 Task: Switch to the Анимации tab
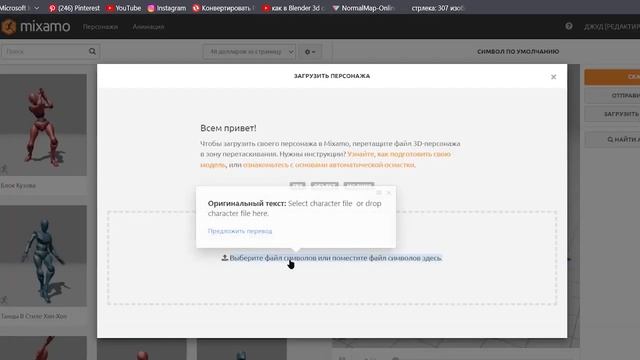pos(148,27)
